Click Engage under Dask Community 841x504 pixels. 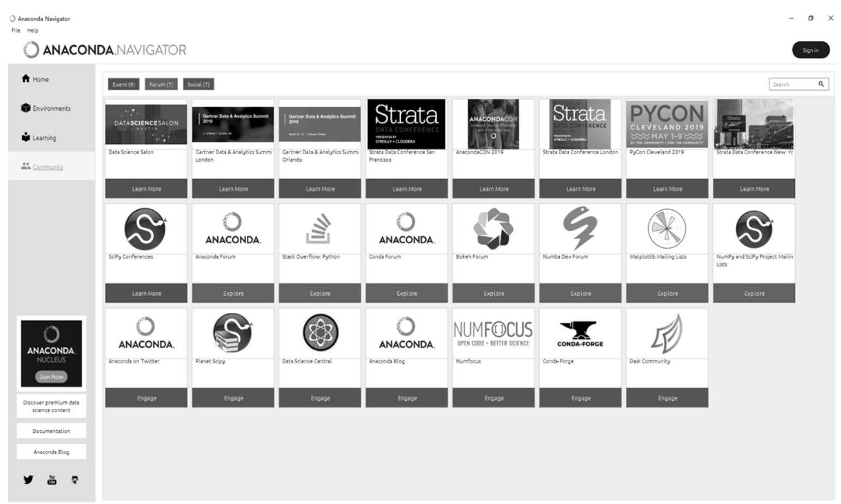click(668, 398)
